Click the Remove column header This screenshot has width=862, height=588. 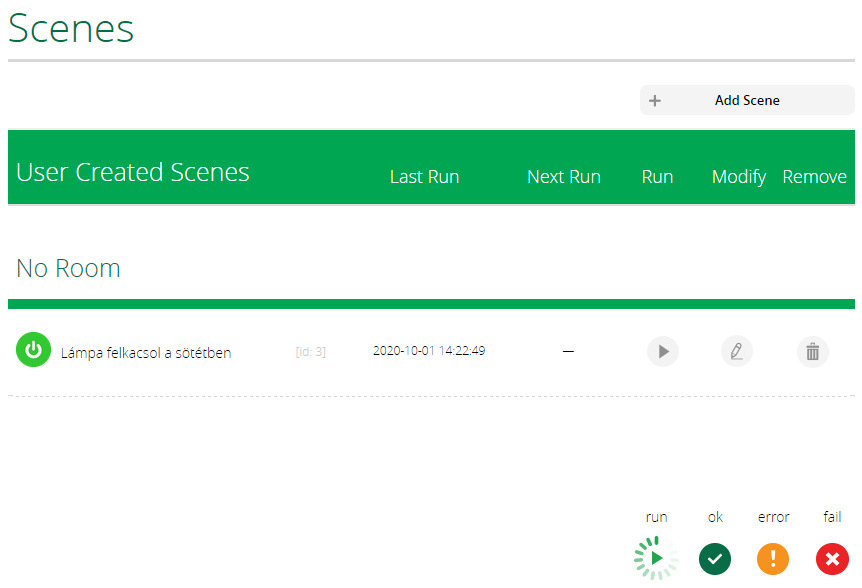(814, 177)
